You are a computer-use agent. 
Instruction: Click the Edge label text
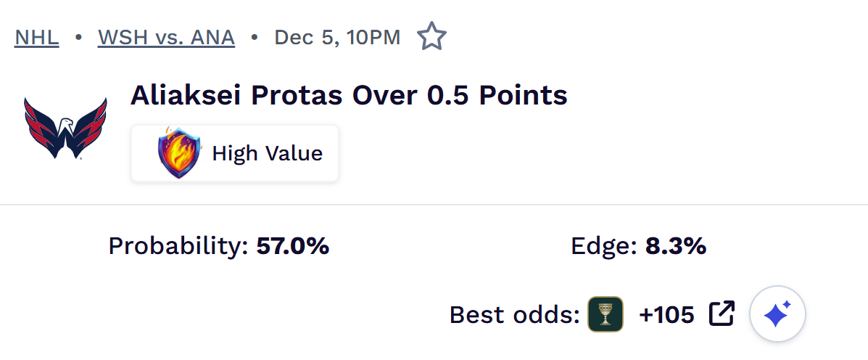pyautogui.click(x=604, y=247)
